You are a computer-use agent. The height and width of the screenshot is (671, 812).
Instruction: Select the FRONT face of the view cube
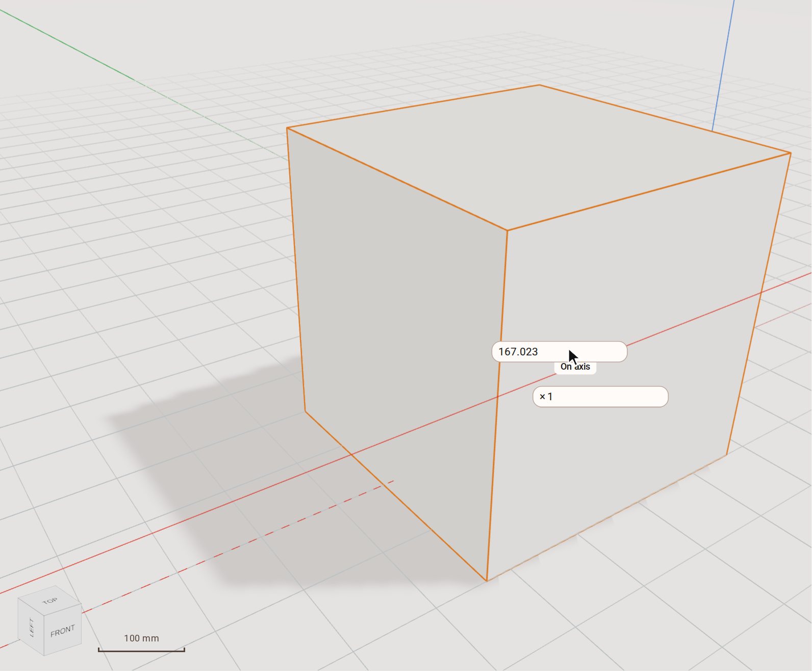pos(63,631)
